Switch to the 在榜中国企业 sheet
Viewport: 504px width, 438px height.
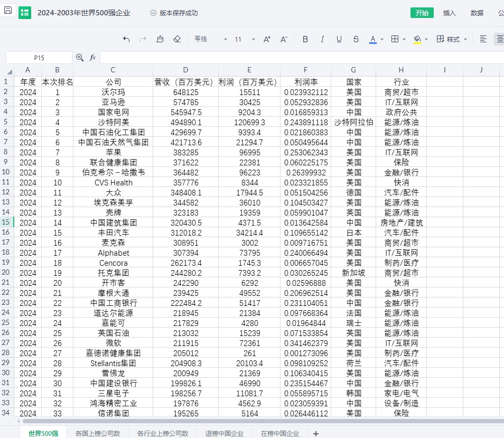click(280, 433)
